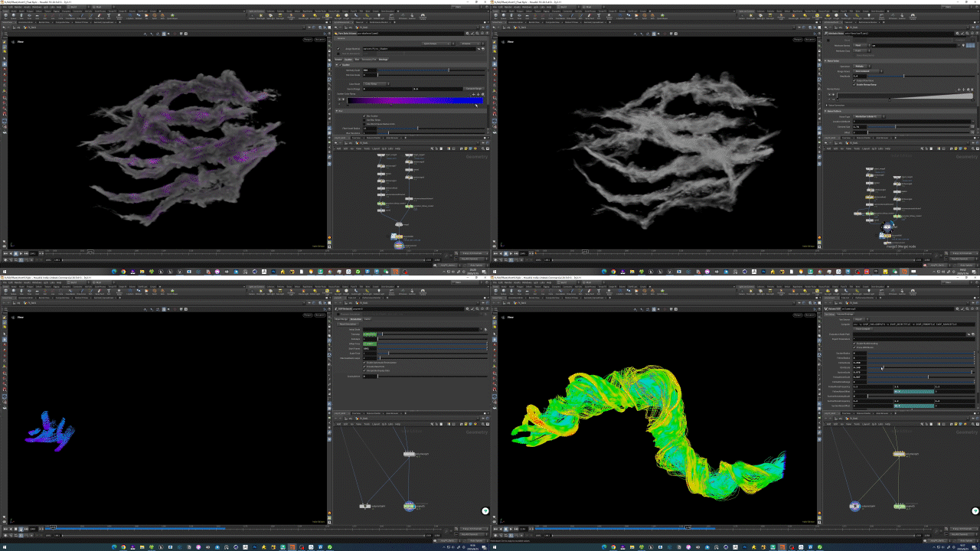Image resolution: width=980 pixels, height=551 pixels.
Task: Click Amplitude slider in Attribute Noise
Action: point(922,75)
